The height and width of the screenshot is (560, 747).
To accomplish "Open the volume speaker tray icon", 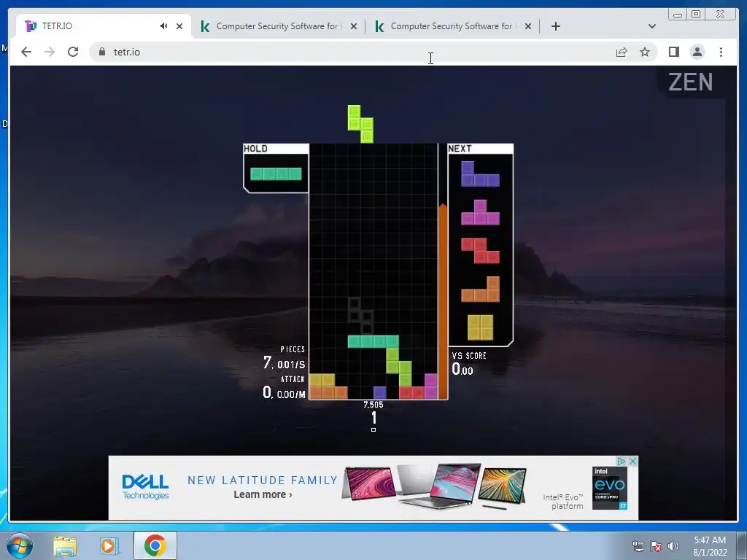I will tap(673, 546).
